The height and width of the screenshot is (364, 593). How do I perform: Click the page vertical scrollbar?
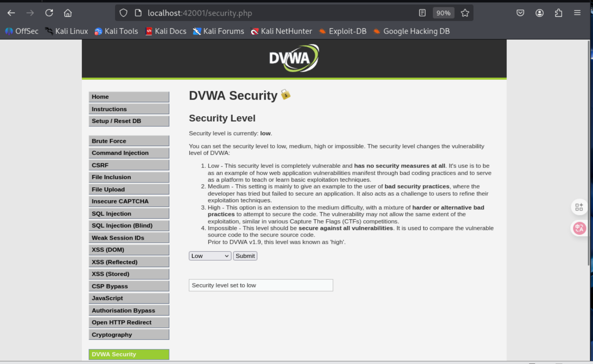tap(588, 153)
